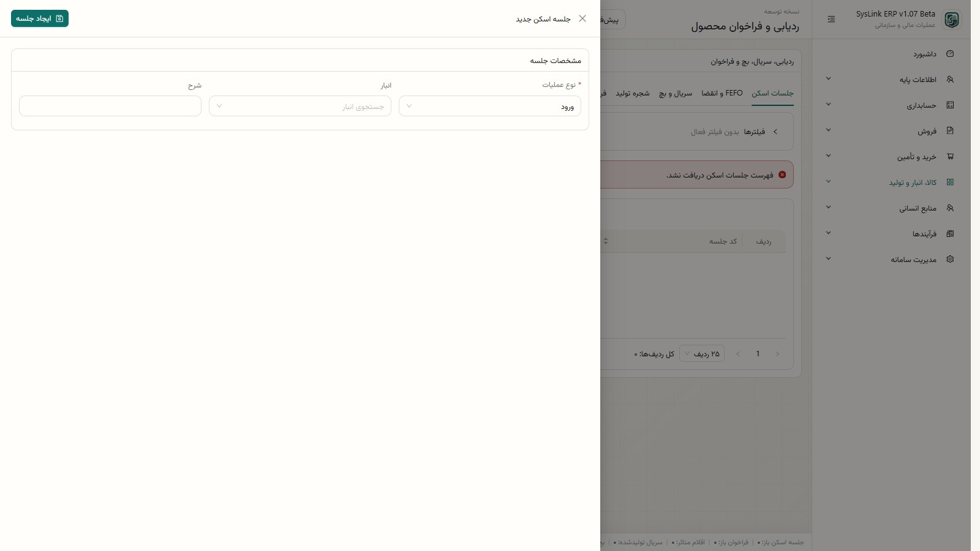Switch to the FEFO و انقضا tab
The width and height of the screenshot is (980, 551).
pyautogui.click(x=722, y=93)
